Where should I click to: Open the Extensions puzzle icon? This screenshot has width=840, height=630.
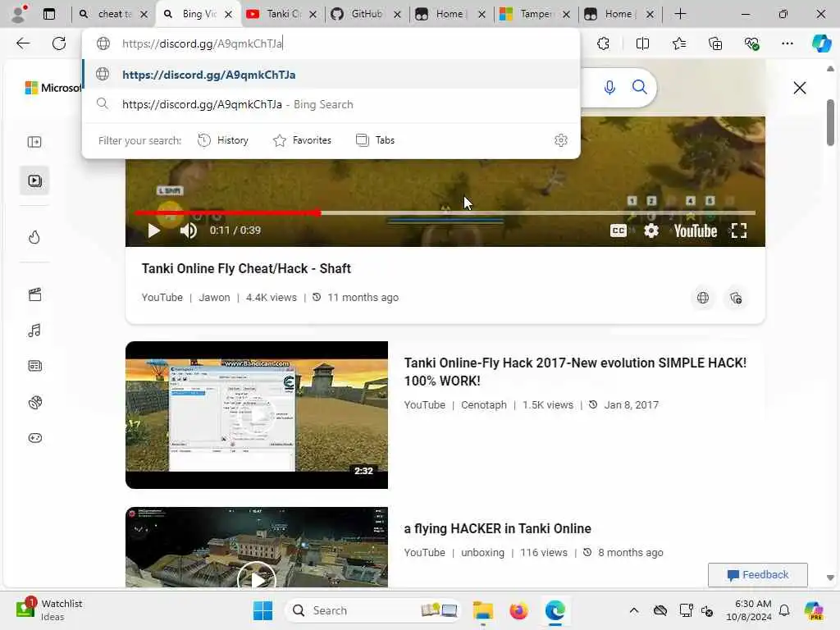coord(603,43)
